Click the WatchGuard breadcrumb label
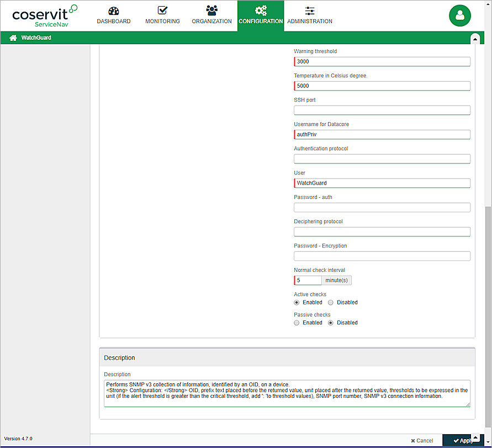Viewport: 492px width, 448px height. click(x=36, y=38)
